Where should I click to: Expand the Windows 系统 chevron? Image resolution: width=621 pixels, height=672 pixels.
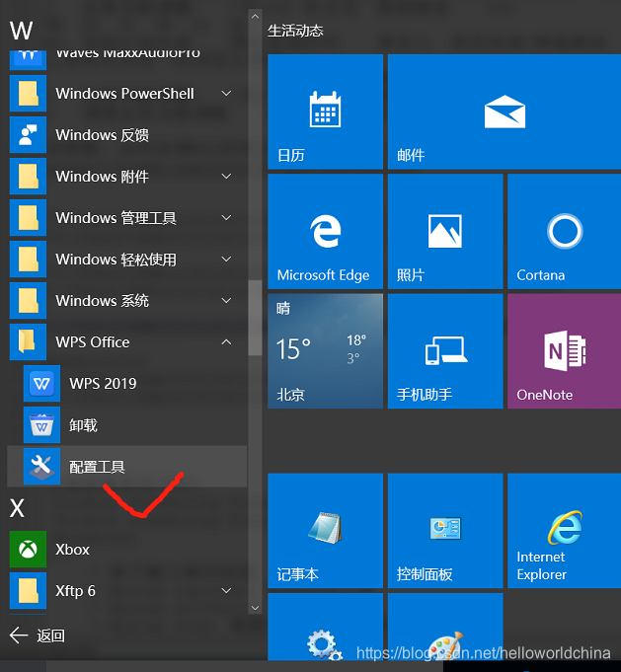coord(226,300)
